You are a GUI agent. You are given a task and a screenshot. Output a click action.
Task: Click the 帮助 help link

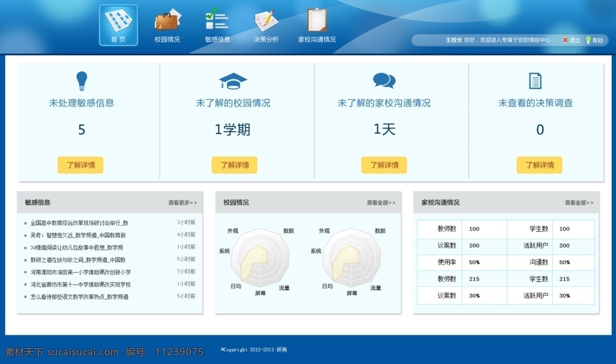tap(598, 41)
